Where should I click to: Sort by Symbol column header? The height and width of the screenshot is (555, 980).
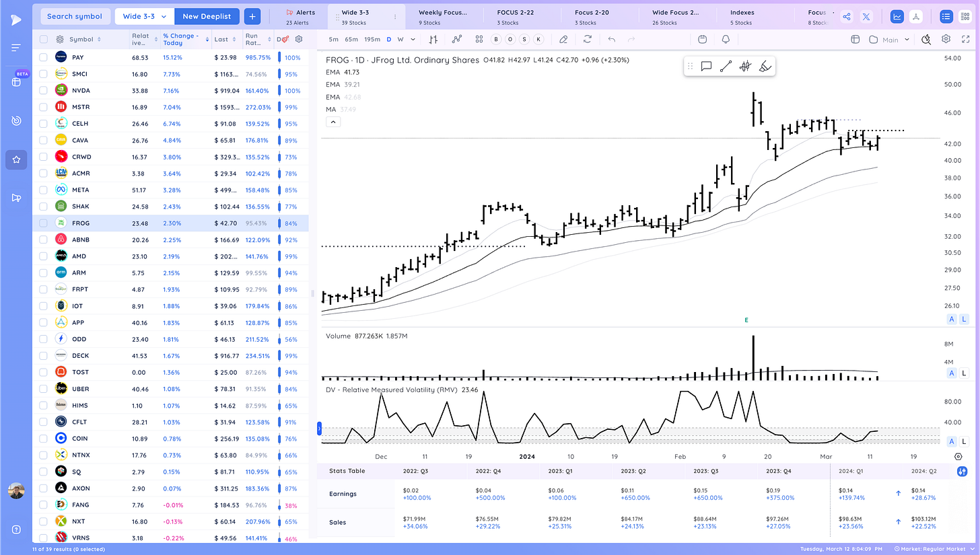(81, 39)
